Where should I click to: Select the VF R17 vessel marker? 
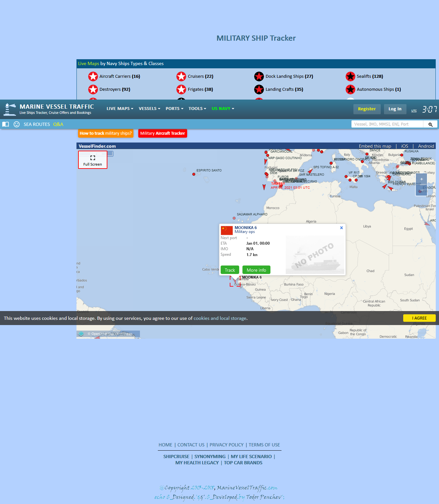346,177
